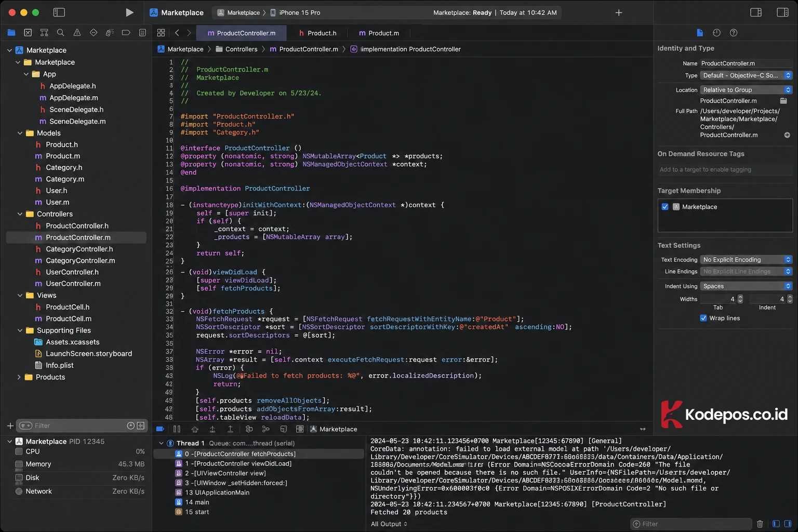Step over in the debug bar

pos(195,429)
